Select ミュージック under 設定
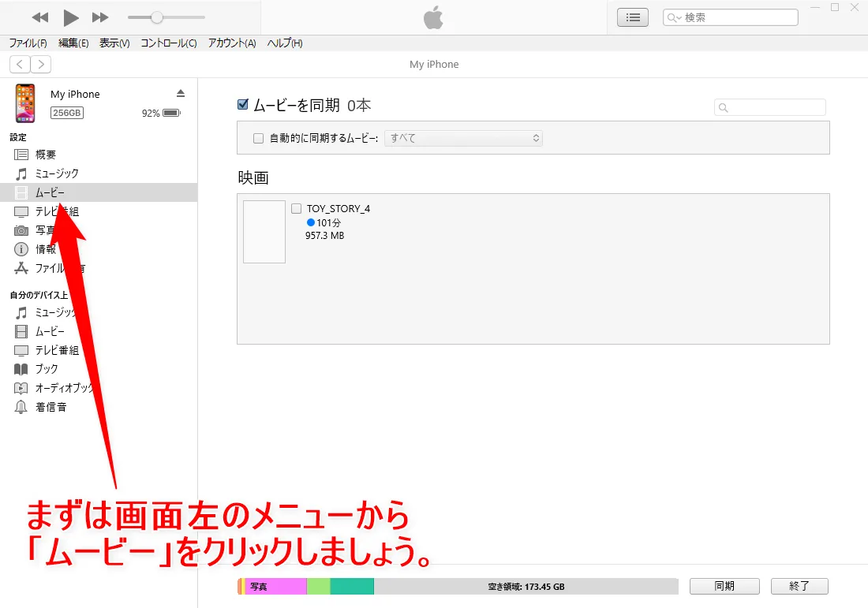Screen dimensions: 868x608 coord(99,173)
